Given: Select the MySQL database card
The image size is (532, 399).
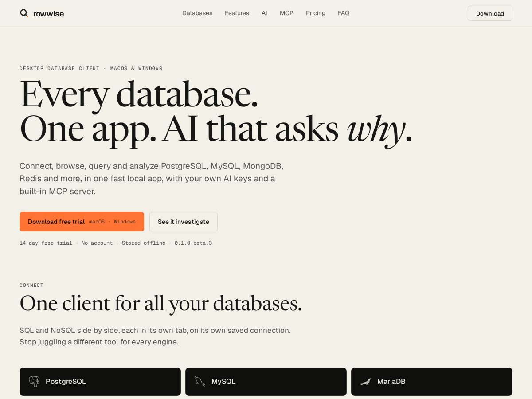Looking at the screenshot, I should coord(266,382).
